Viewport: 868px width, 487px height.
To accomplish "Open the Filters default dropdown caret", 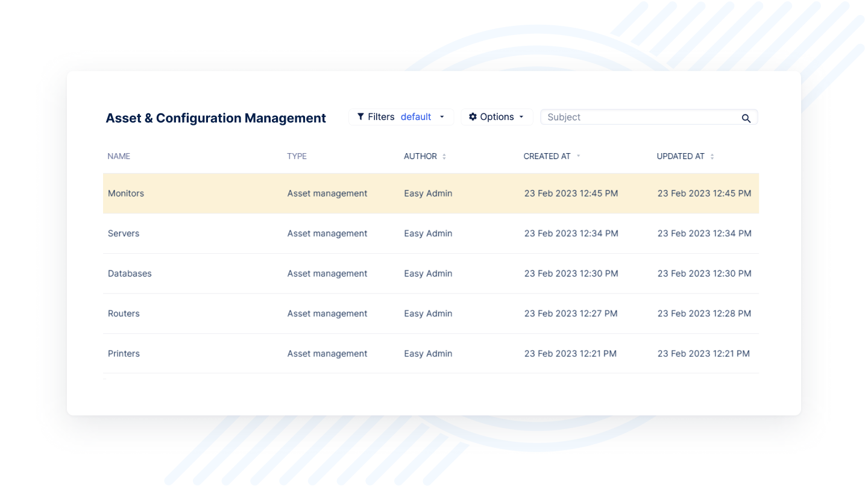I will (442, 117).
